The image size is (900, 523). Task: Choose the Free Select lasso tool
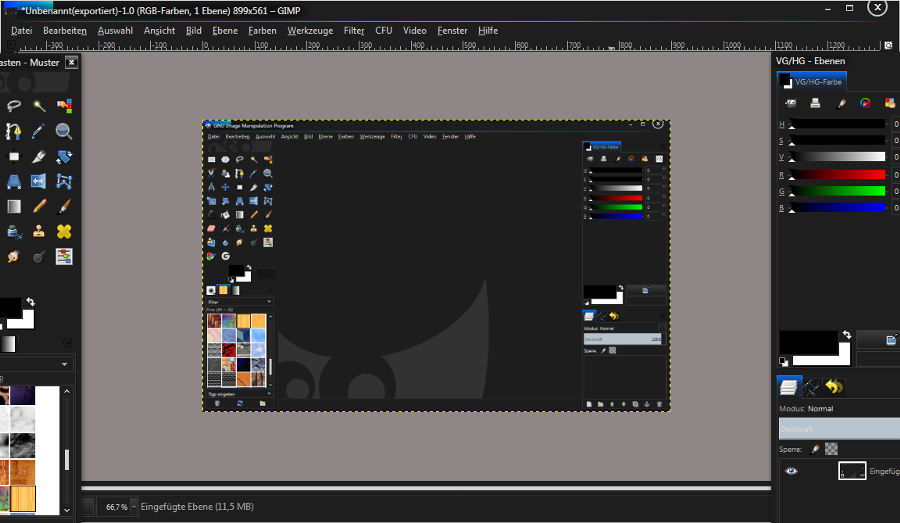pos(14,106)
